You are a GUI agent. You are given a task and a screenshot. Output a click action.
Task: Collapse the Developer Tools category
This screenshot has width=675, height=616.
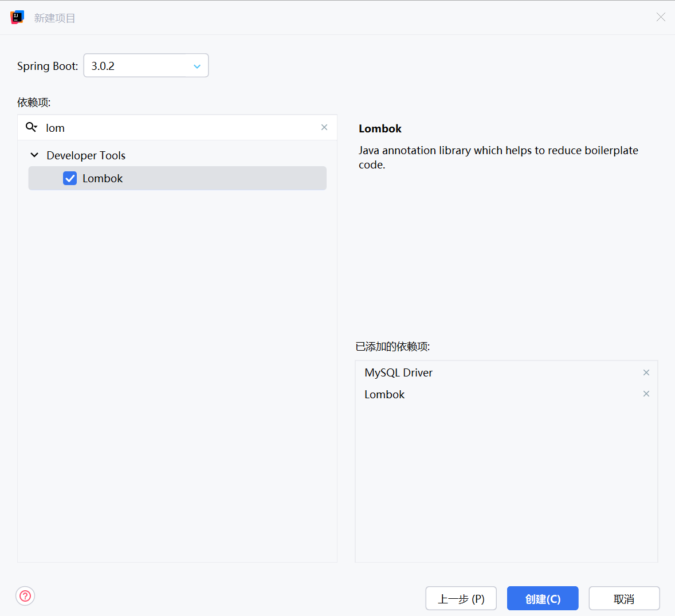[x=34, y=155]
